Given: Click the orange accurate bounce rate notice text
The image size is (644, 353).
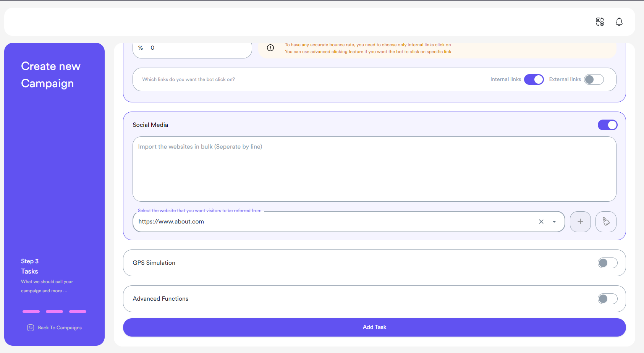Looking at the screenshot, I should tap(368, 48).
